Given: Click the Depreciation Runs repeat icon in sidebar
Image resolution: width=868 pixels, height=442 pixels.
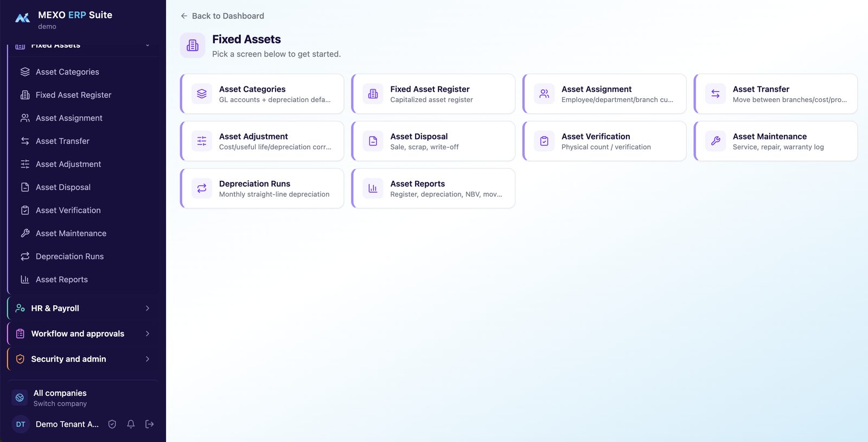Looking at the screenshot, I should [x=25, y=256].
